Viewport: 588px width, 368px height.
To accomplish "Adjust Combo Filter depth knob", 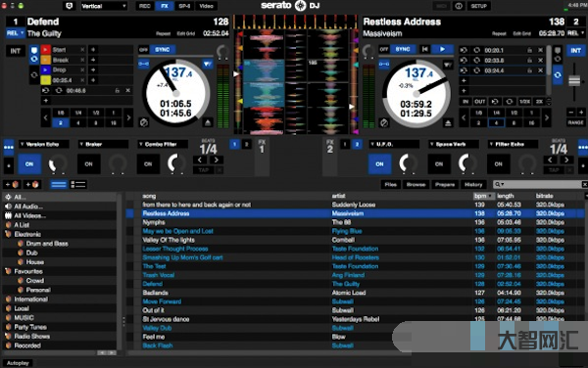I will tap(176, 163).
